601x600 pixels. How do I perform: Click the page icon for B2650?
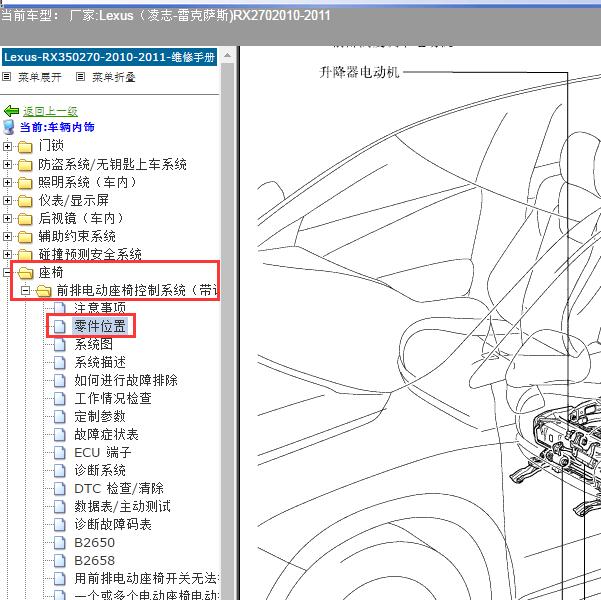59,542
